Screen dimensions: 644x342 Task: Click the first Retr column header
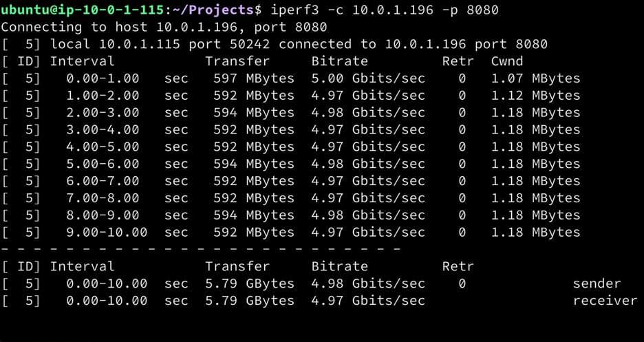(x=458, y=61)
